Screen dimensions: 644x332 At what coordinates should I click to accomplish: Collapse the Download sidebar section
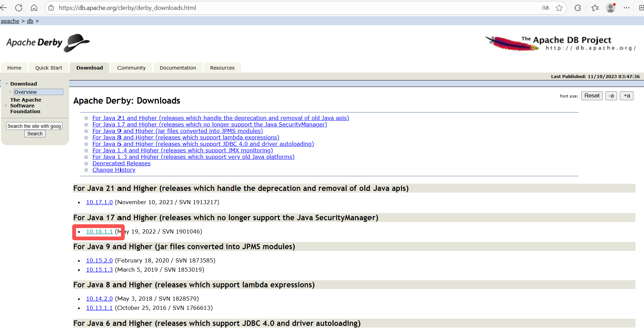(6, 84)
